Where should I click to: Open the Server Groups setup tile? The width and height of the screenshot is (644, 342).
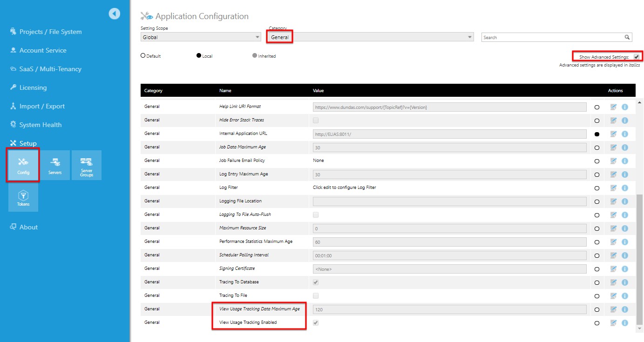(87, 165)
